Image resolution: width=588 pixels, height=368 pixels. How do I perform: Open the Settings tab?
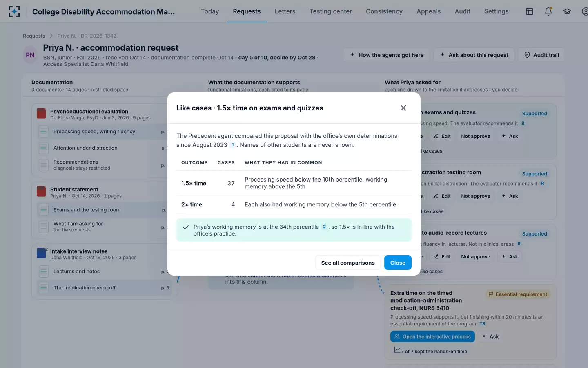pyautogui.click(x=497, y=11)
